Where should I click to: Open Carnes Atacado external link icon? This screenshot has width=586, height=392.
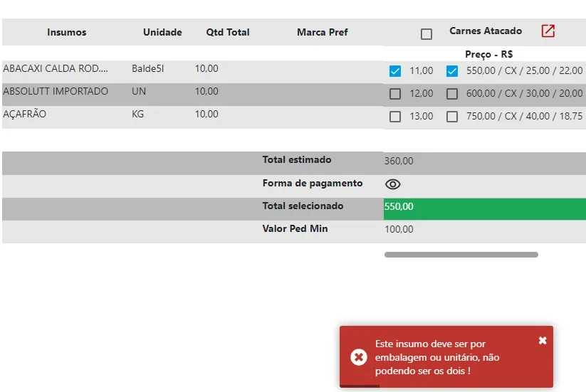point(548,31)
